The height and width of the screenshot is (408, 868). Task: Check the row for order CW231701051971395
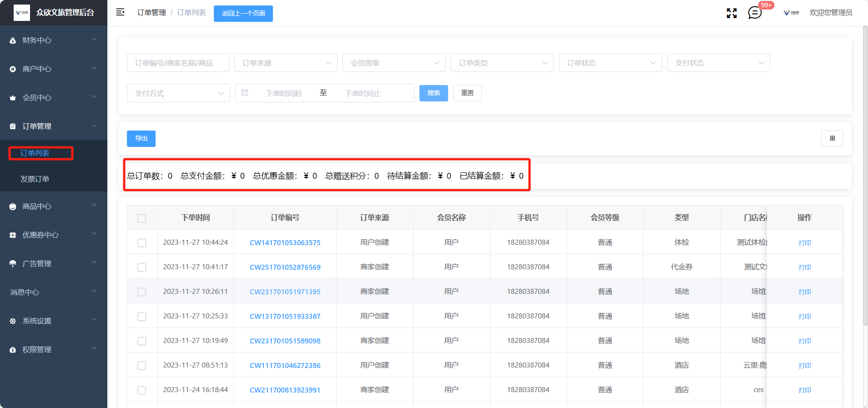(x=142, y=292)
